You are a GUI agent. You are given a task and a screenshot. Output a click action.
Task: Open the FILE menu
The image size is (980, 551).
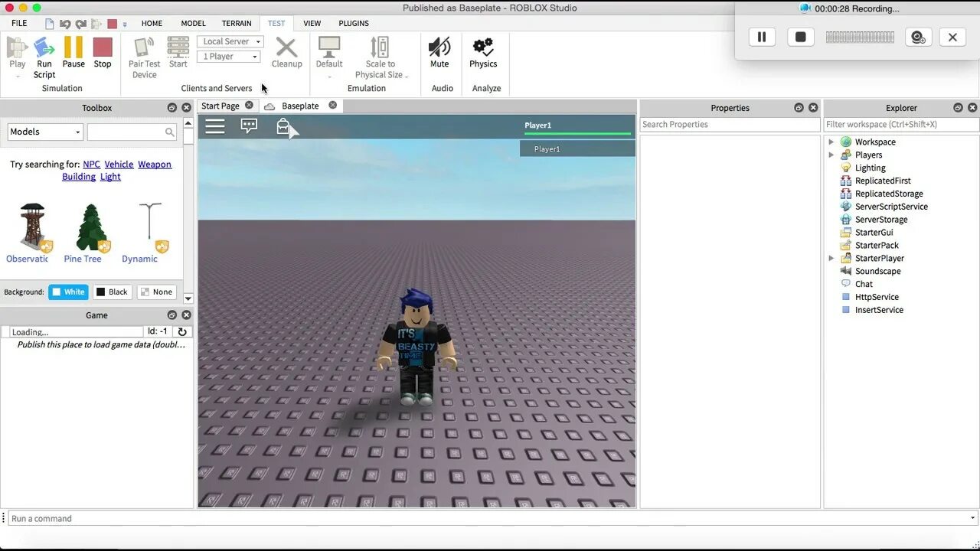tap(19, 24)
